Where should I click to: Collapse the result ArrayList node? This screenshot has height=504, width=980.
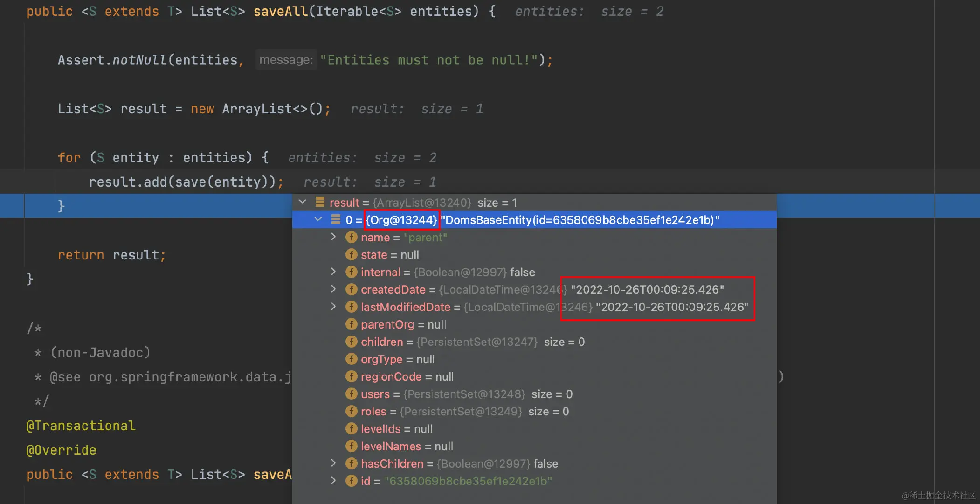point(303,202)
